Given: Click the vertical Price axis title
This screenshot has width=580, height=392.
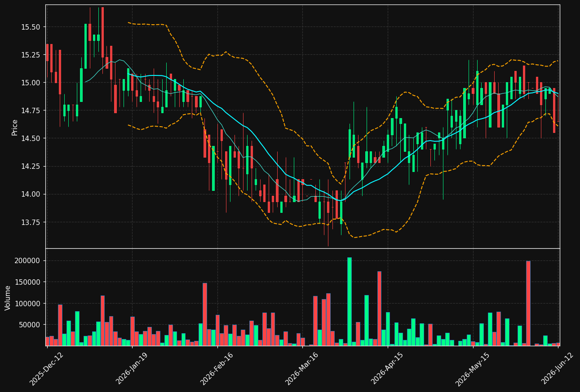Looking at the screenshot, I should pos(15,128).
